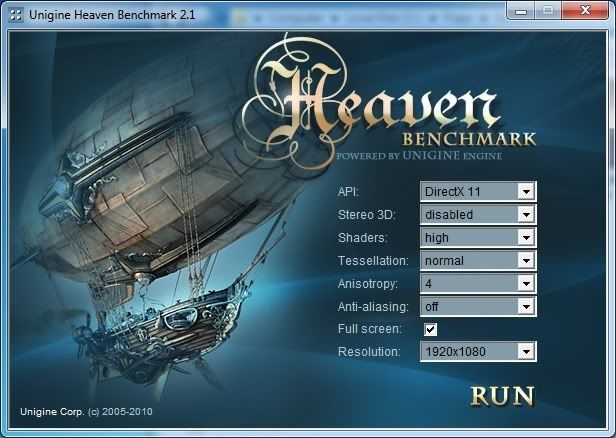Click the 'Shaders:' label
The width and height of the screenshot is (616, 438).
point(363,237)
